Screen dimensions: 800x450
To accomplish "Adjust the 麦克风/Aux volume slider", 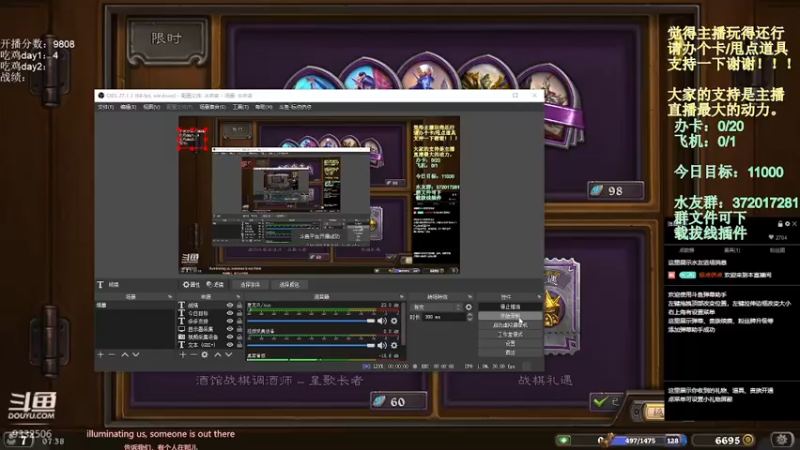I will (x=311, y=321).
